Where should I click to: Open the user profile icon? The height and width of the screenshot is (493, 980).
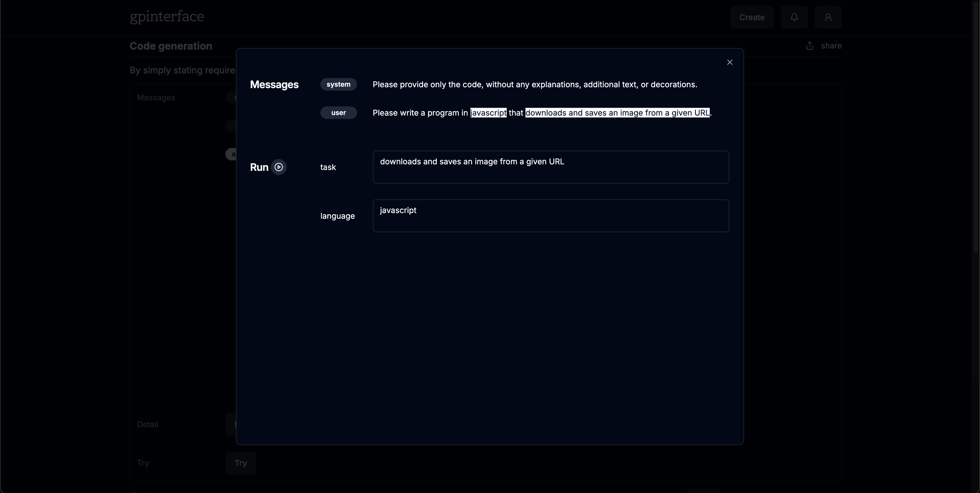[x=828, y=18]
